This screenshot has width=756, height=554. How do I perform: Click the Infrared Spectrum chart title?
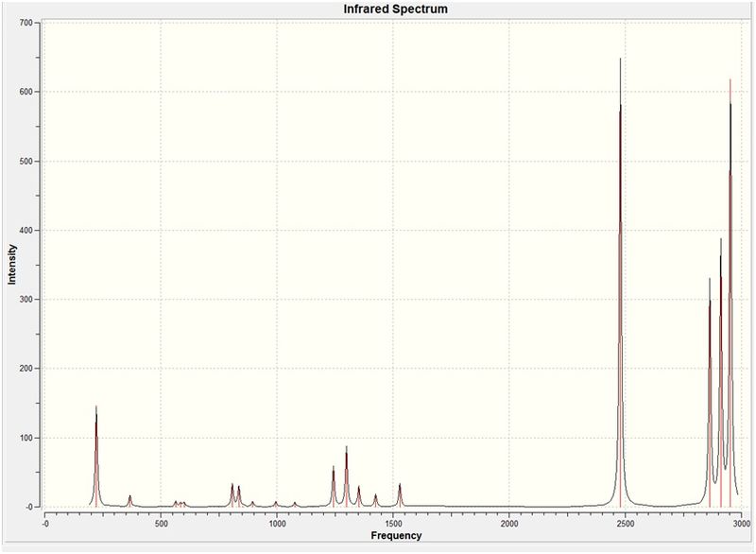[395, 9]
